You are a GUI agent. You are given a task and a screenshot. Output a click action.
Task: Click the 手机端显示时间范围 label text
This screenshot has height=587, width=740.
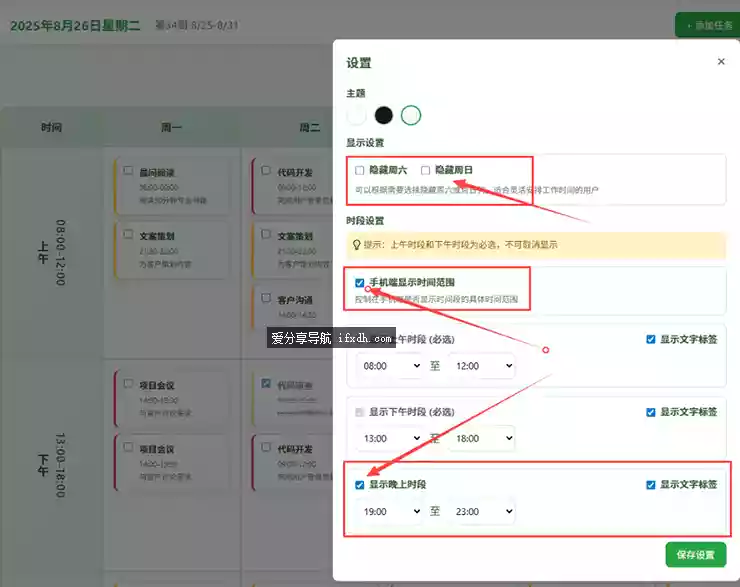pyautogui.click(x=412, y=282)
